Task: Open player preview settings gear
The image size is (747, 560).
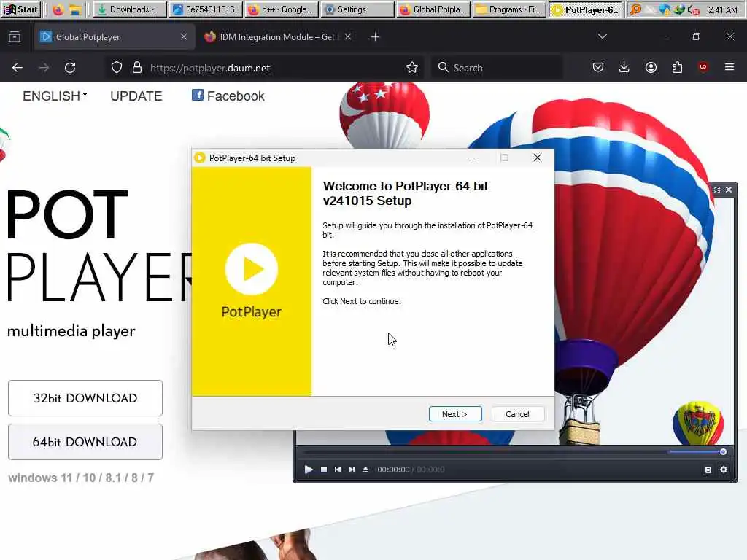Action: (x=724, y=470)
